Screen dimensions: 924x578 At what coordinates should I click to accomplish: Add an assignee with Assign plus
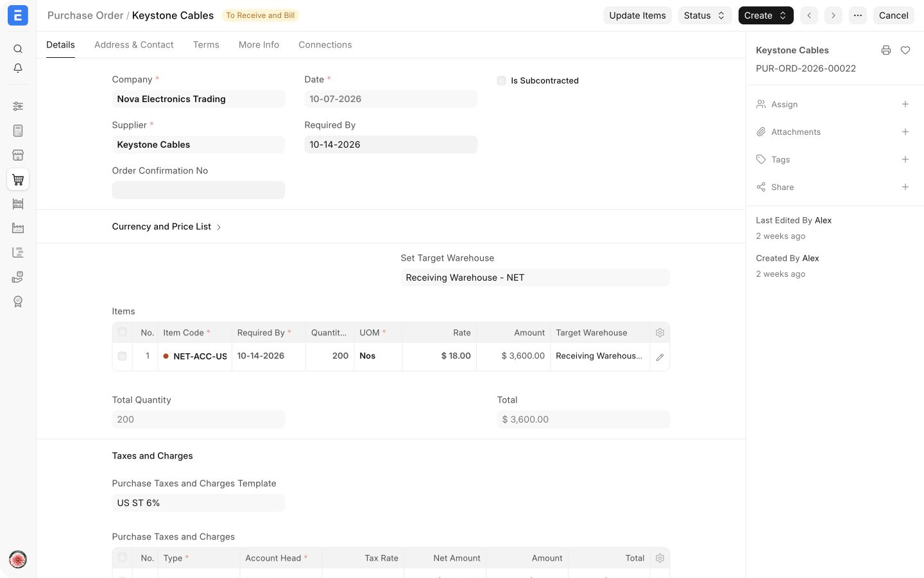pos(905,104)
